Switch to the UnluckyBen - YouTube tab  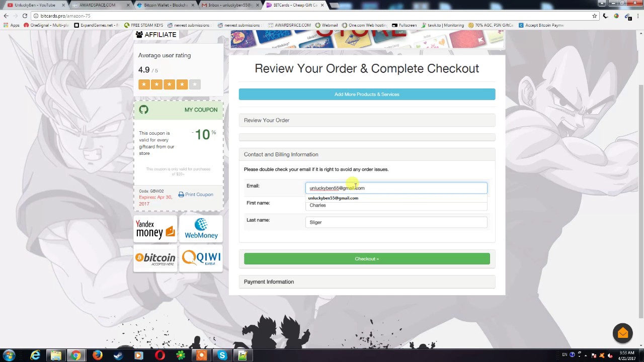coord(35,5)
